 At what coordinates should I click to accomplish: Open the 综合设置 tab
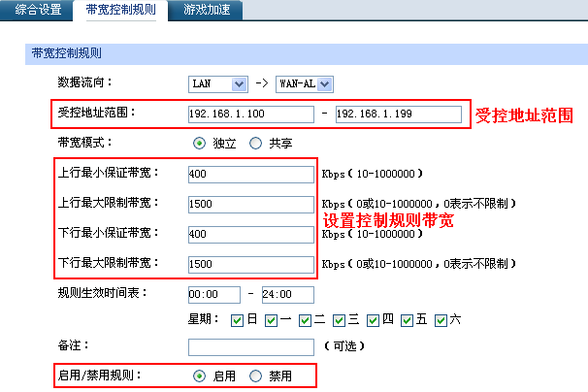pos(38,10)
